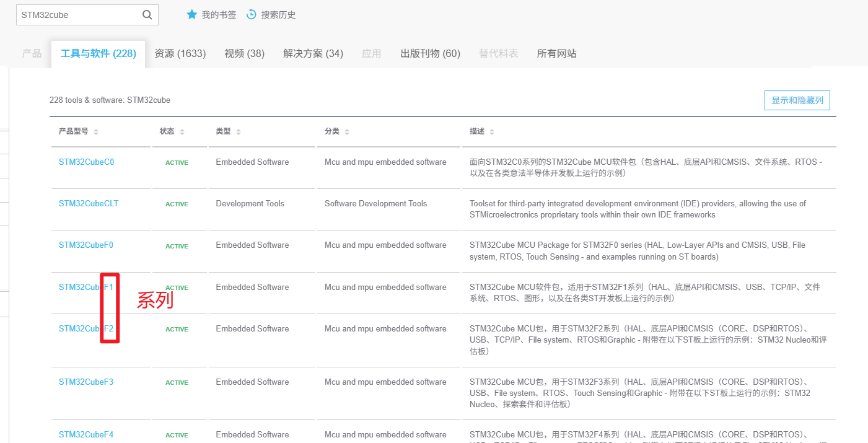Click the search history clock icon
The width and height of the screenshot is (868, 443).
click(x=252, y=14)
